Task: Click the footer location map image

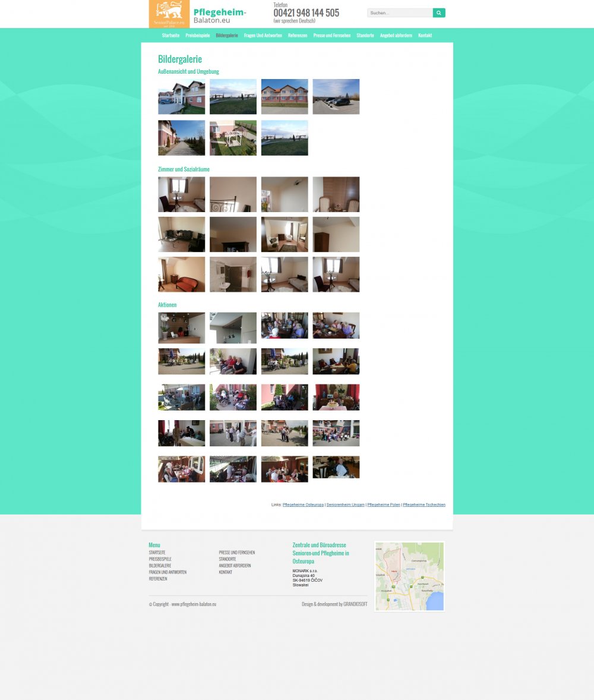Action: pos(410,576)
